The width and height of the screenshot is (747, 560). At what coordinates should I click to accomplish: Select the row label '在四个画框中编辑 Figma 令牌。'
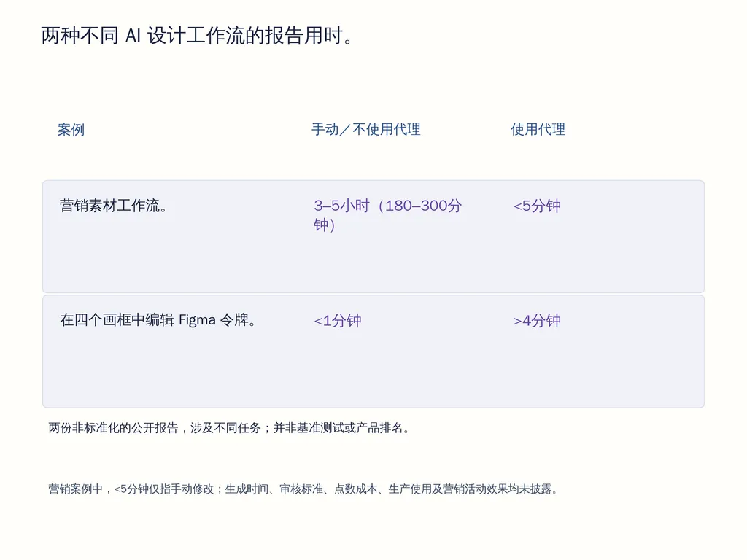[158, 320]
